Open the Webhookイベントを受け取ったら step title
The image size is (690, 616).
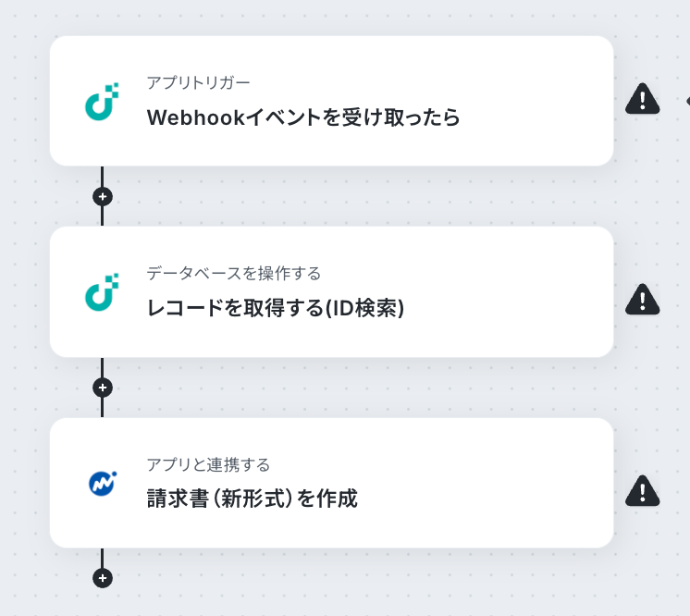click(303, 117)
